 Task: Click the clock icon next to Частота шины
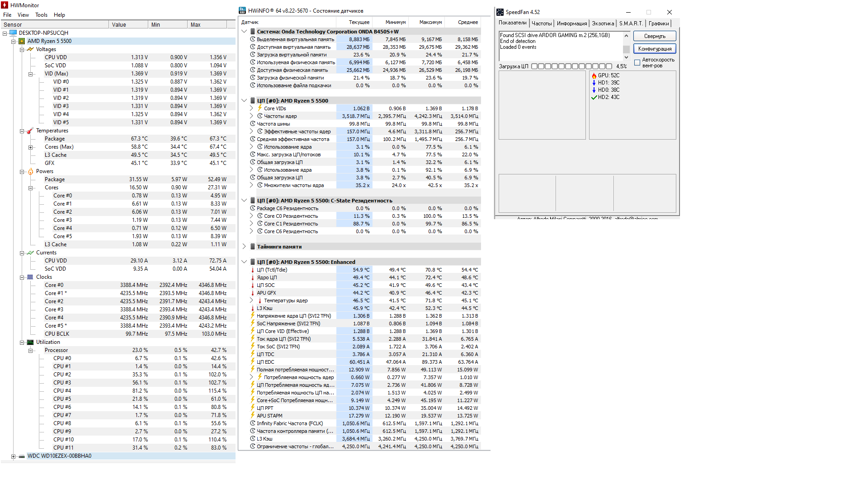coord(253,124)
